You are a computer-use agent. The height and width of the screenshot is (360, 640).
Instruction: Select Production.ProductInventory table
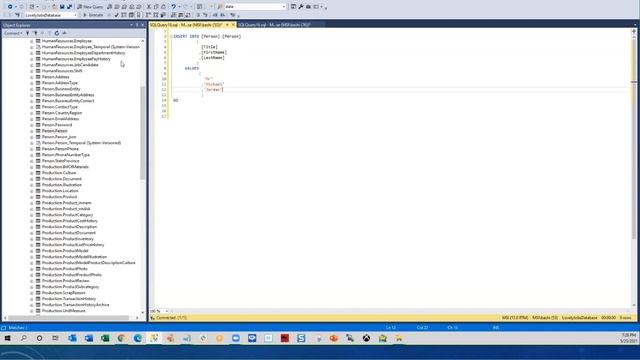click(68, 239)
